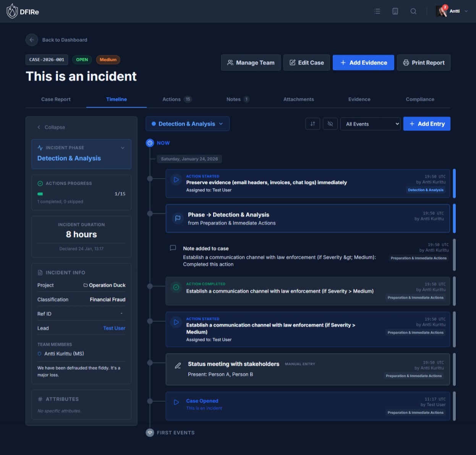This screenshot has height=455, width=476.
Task: Show unread notifications via the red badge
Action: click(445, 7)
